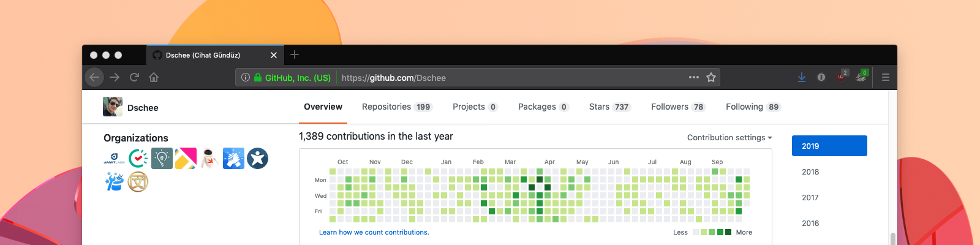Click the home icon in the toolbar
Image resolution: width=980 pixels, height=245 pixels.
pos(154,77)
